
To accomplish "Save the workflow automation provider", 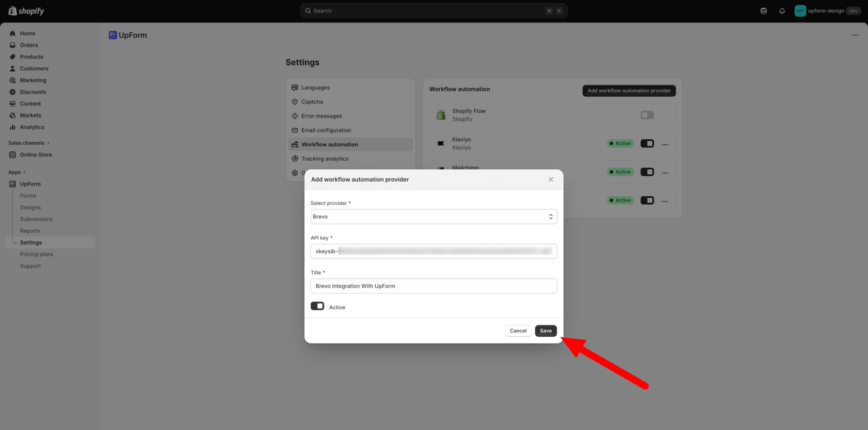I will click(546, 331).
